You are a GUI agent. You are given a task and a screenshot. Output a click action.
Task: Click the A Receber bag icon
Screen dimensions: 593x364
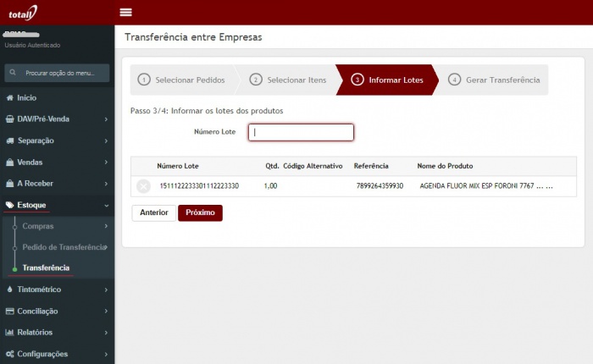(x=10, y=184)
